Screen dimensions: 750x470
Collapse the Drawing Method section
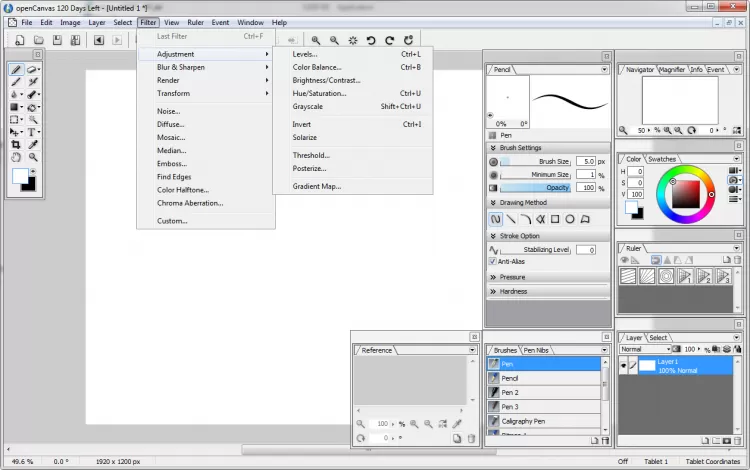click(x=493, y=203)
